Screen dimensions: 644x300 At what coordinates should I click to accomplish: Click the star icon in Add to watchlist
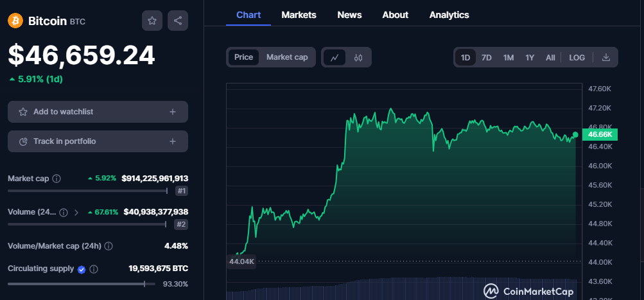23,112
